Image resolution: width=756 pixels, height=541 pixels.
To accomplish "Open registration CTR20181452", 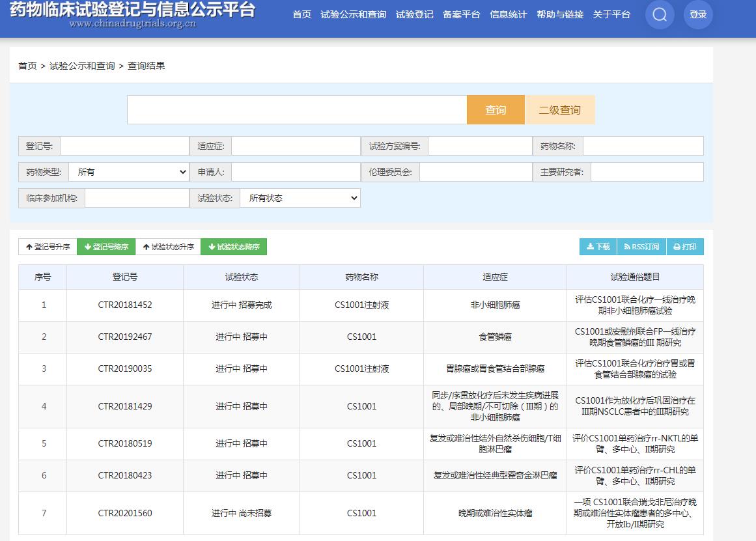I will click(x=125, y=305).
